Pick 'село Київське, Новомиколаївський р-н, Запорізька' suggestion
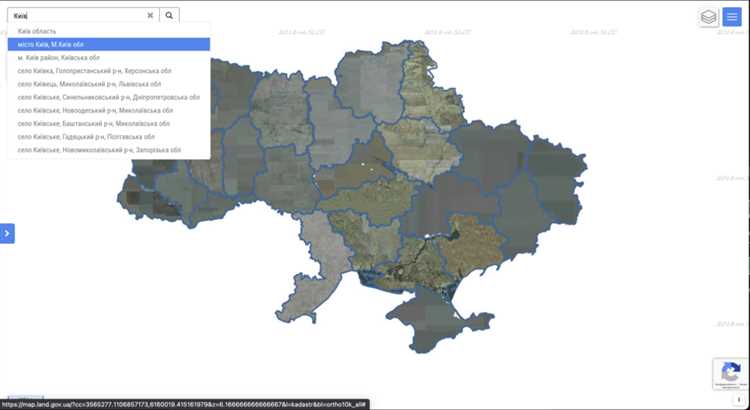Viewport: 750px width, 410px height. (x=99, y=149)
